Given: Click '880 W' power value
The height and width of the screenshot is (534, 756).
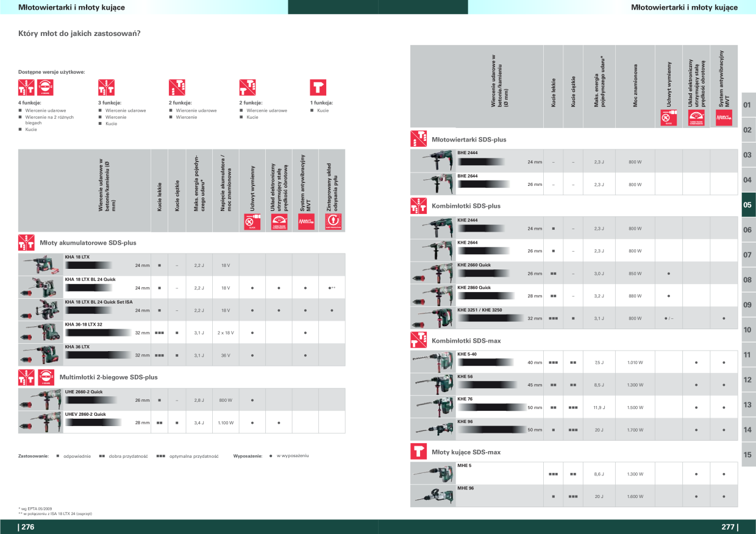Looking at the screenshot, I should [635, 296].
